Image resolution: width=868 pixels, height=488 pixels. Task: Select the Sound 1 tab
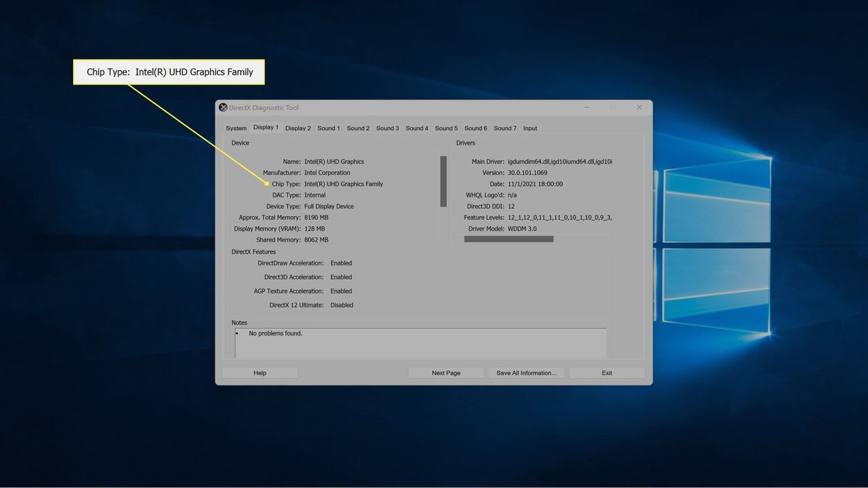tap(328, 128)
